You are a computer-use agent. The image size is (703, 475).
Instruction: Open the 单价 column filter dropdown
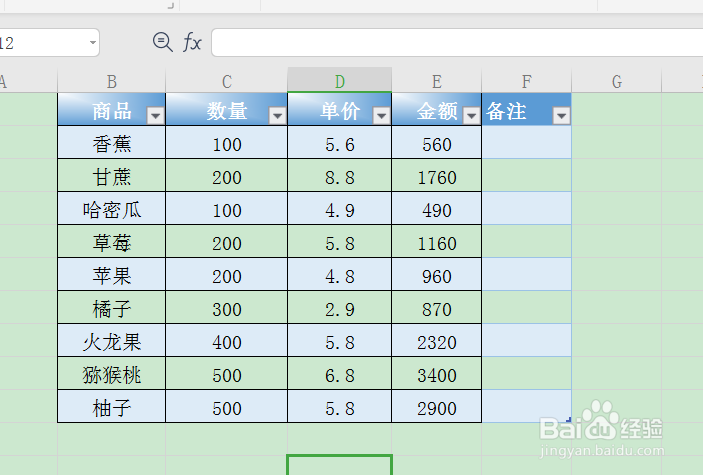point(382,116)
